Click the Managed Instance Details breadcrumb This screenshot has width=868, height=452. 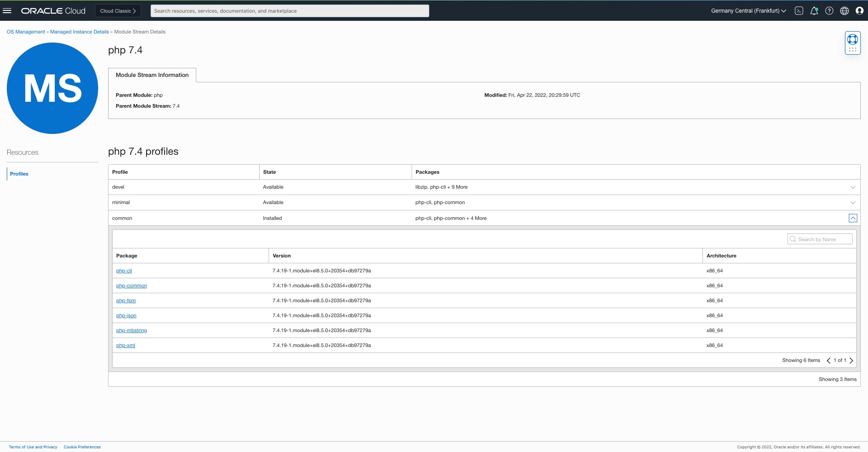(80, 32)
